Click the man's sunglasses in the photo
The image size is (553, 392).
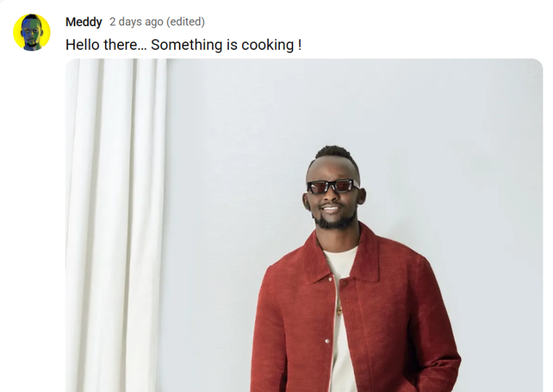click(x=333, y=186)
